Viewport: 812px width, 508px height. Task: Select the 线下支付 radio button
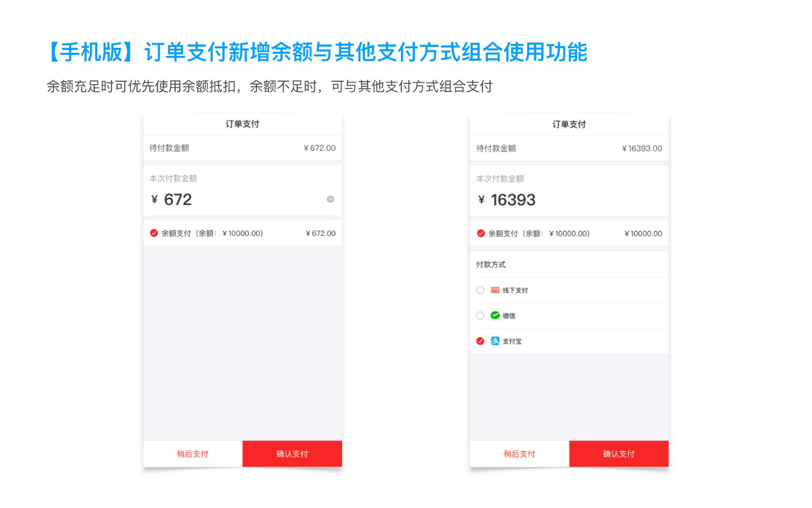pos(480,290)
